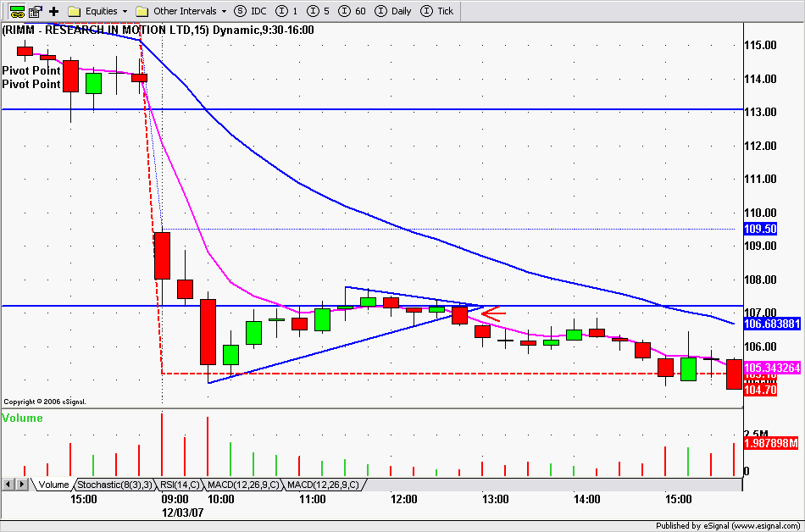The width and height of the screenshot is (805, 532).
Task: Click the upper Pivot Point label
Action: tap(31, 70)
